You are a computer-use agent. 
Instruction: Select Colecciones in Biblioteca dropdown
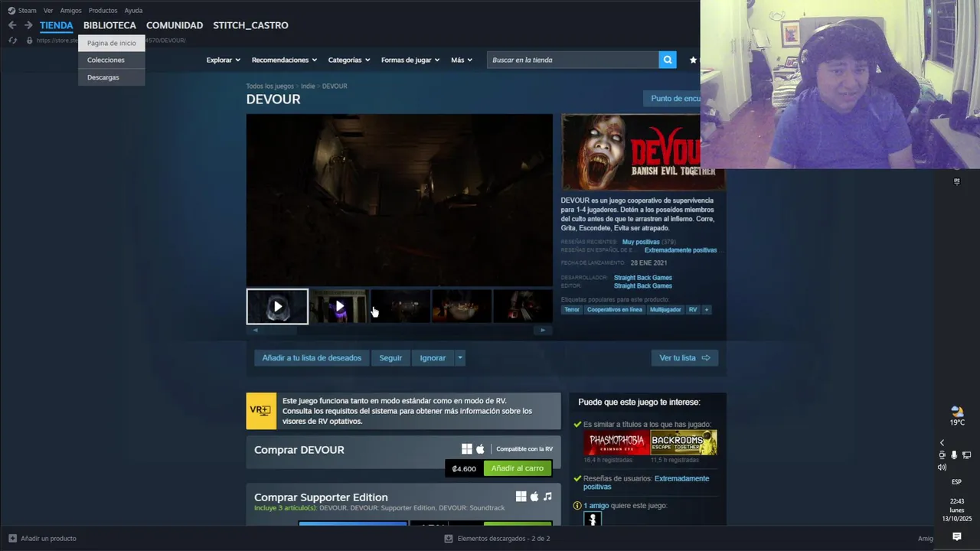112,60
